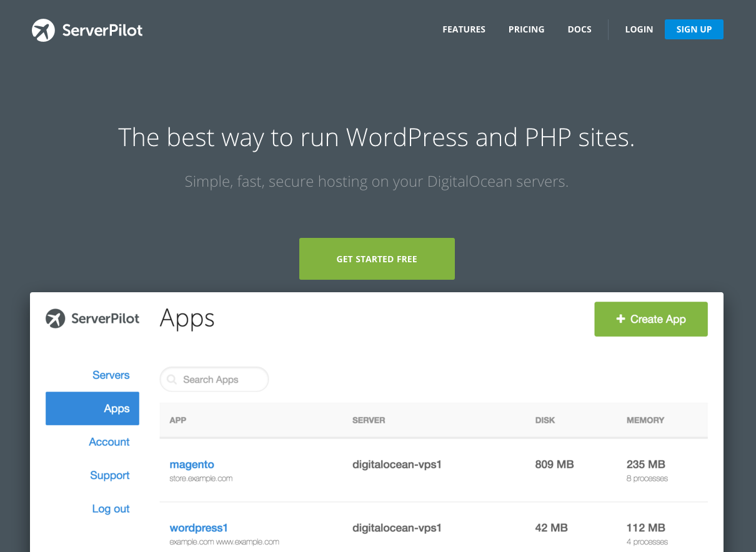Click the 42 MB disk value
This screenshot has height=552, width=756.
[x=552, y=528]
